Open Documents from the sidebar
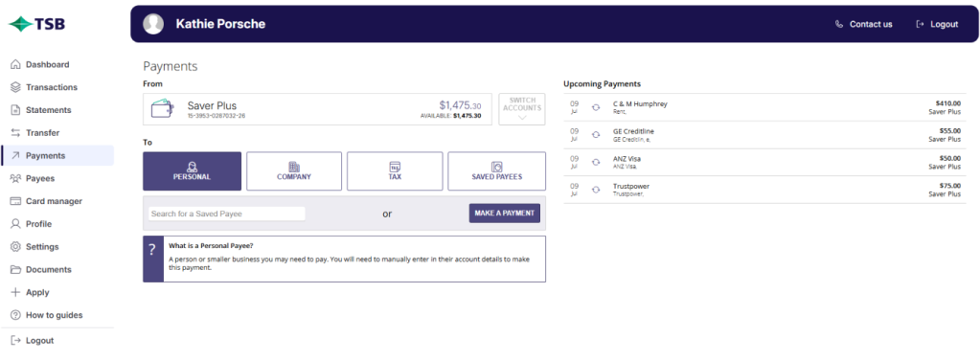Screen dimensions: 980x361 pyautogui.click(x=57, y=270)
